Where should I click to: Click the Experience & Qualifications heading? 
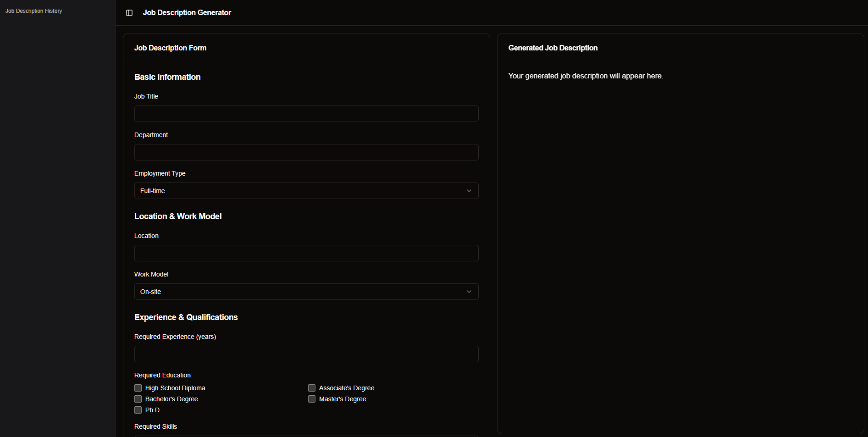point(186,317)
